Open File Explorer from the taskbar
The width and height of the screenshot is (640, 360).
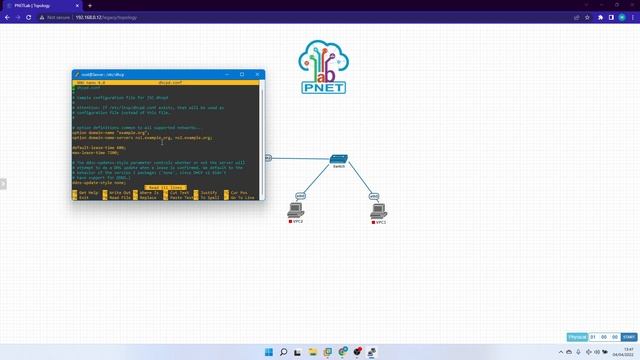pos(313,352)
